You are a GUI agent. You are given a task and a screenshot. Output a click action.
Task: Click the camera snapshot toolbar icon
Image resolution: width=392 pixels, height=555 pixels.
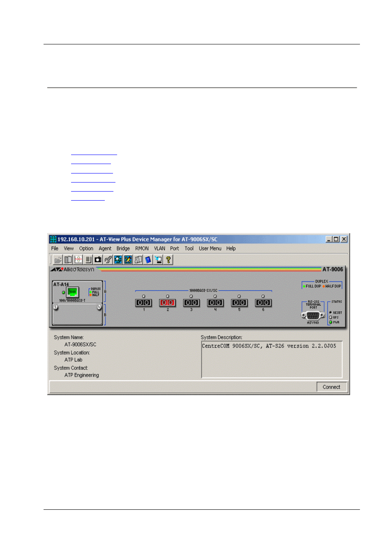tap(98, 259)
